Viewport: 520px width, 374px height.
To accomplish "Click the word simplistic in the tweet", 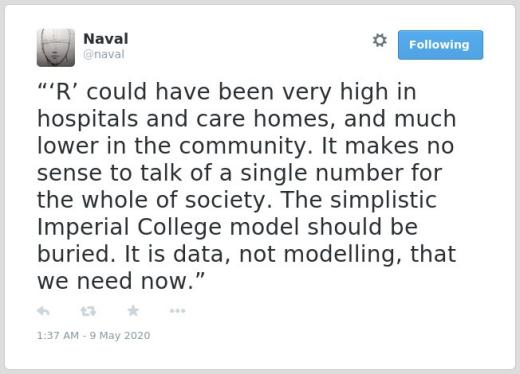I will (383, 200).
